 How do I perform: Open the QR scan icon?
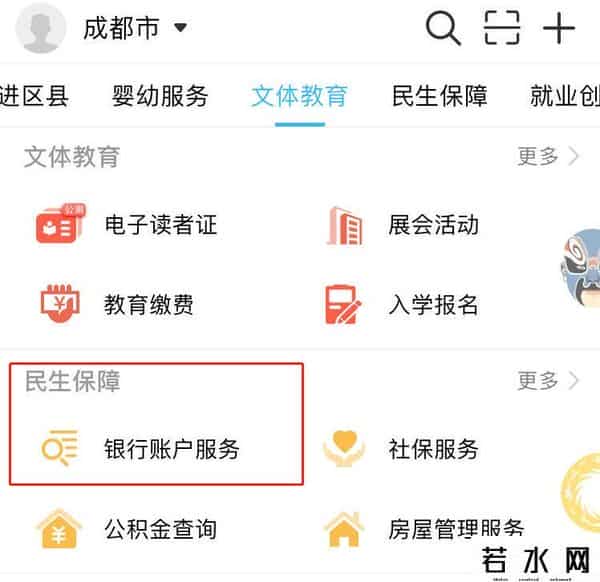click(x=502, y=28)
